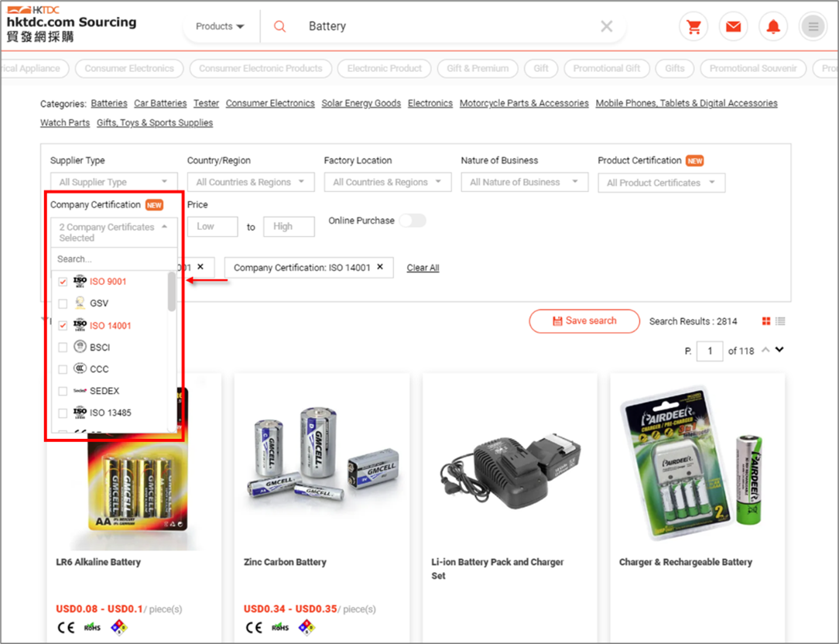Screen dimensions: 839x644
Task: Open the notifications bell icon
Action: [x=772, y=27]
